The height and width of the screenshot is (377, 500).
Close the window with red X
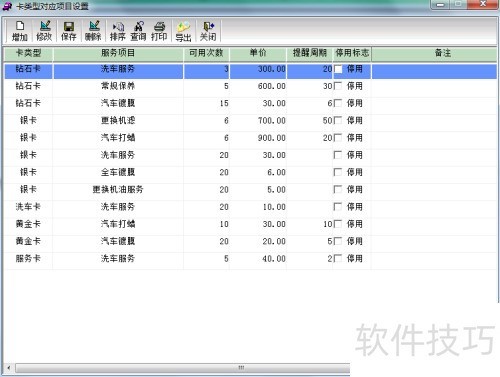pos(482,4)
